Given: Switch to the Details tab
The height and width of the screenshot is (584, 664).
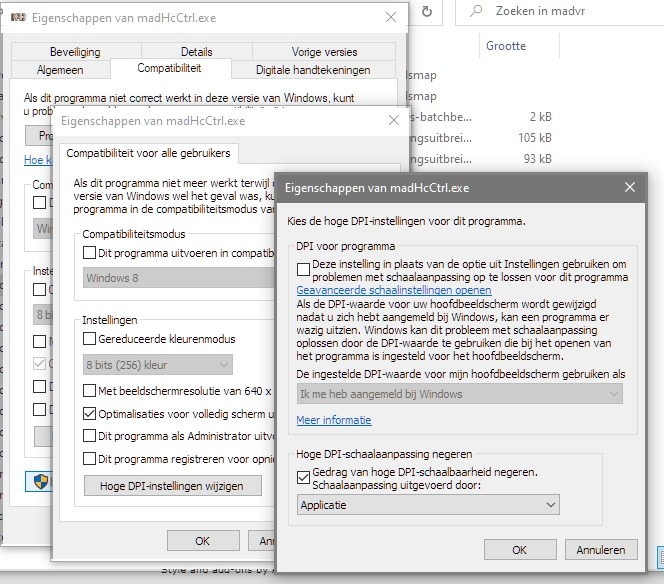Looking at the screenshot, I should [196, 52].
